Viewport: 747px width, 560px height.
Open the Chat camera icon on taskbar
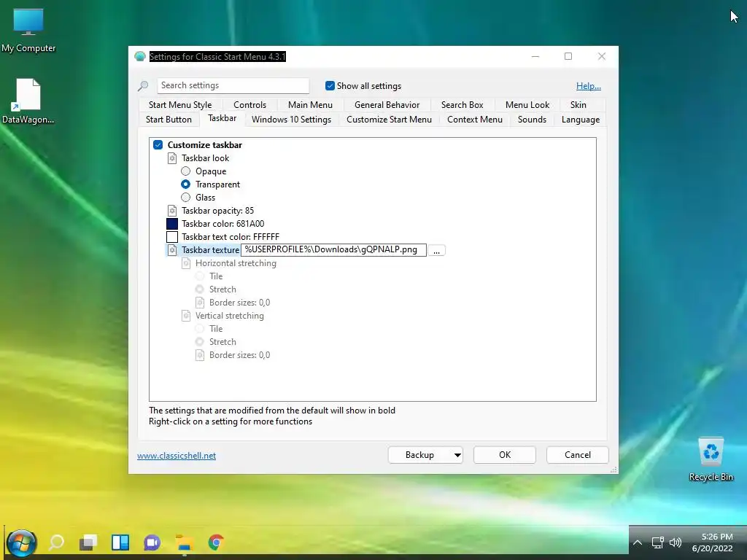(x=152, y=542)
